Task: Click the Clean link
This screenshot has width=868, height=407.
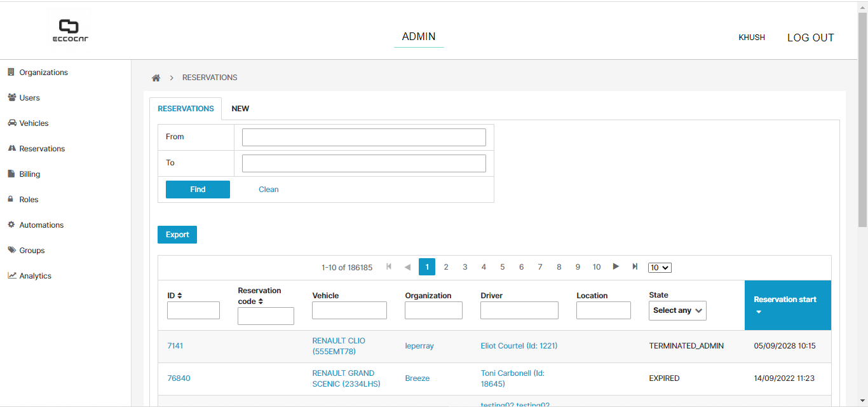Action: click(268, 190)
